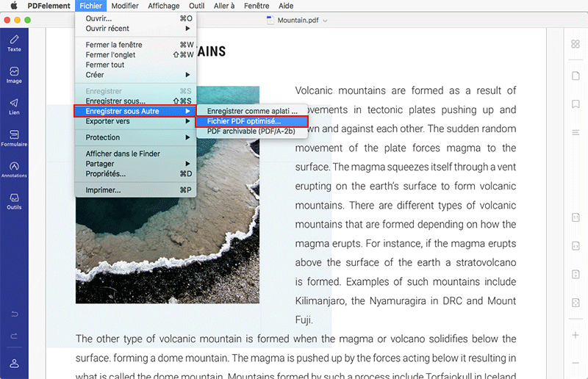Screen dimensions: 588x379
Task: Expand the Protection submenu
Action: point(135,137)
